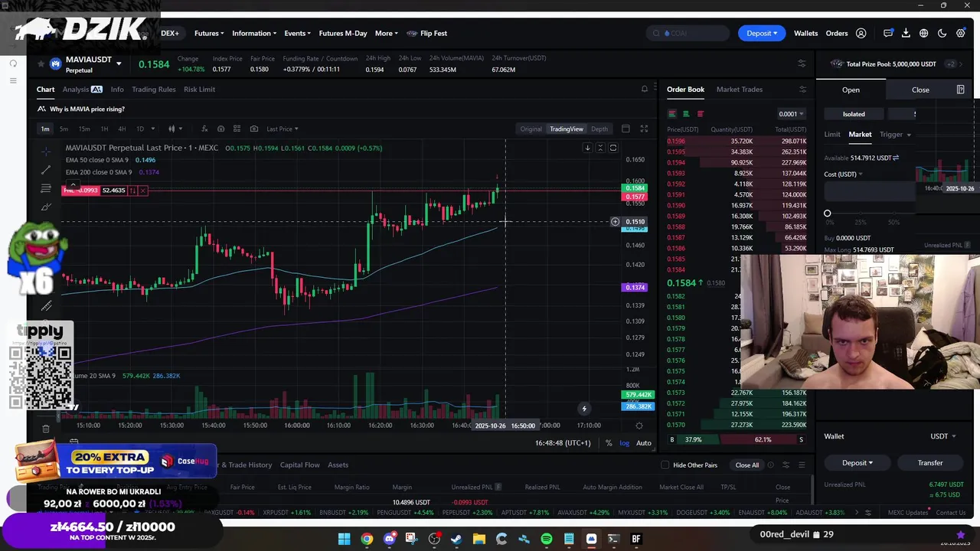
Task: Open Why is MAVIA price rising link
Action: tap(87, 109)
